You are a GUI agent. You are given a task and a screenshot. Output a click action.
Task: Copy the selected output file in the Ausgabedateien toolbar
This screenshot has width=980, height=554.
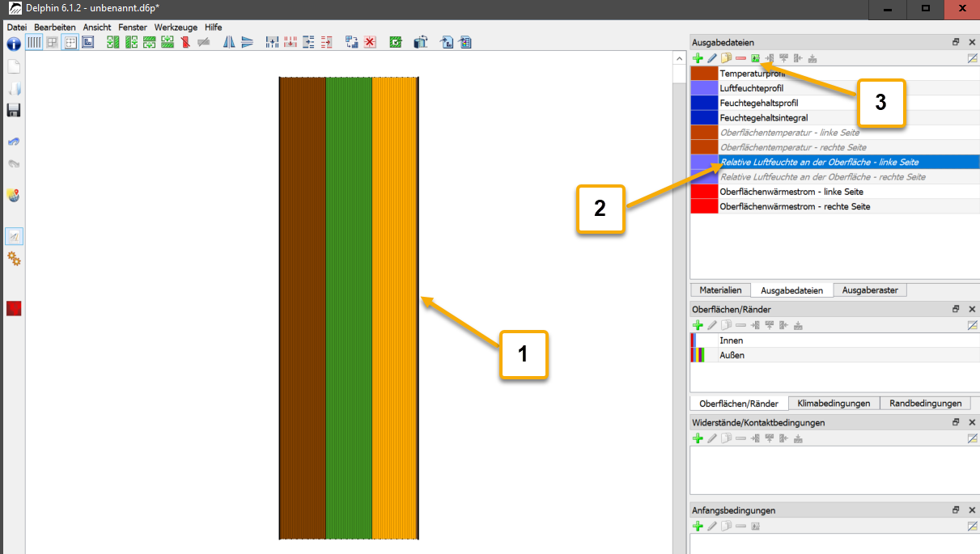727,58
